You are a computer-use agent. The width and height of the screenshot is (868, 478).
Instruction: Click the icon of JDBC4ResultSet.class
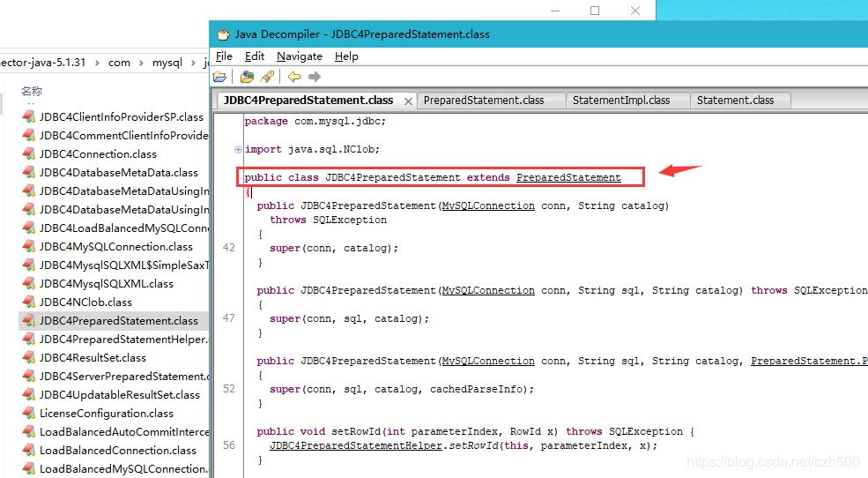click(29, 358)
